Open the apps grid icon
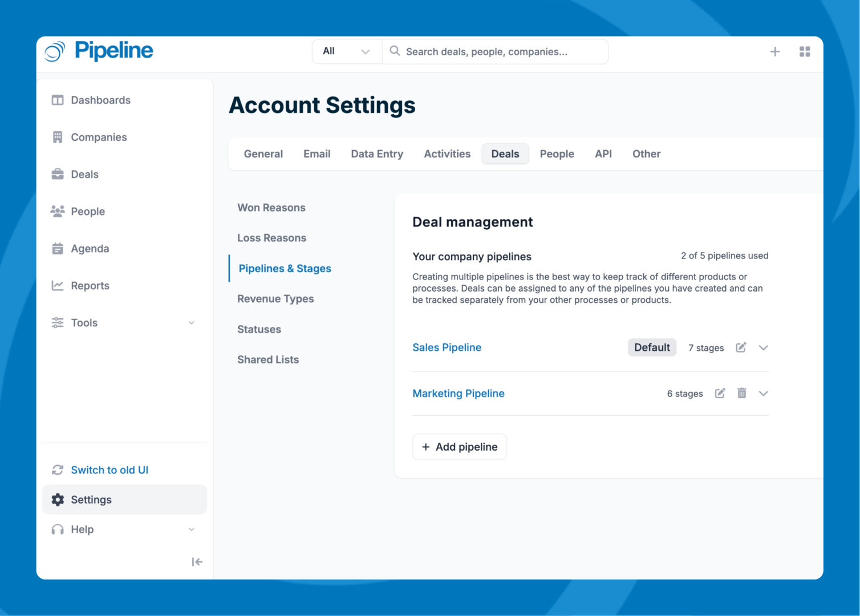Viewport: 860px width, 616px height. pos(805,52)
